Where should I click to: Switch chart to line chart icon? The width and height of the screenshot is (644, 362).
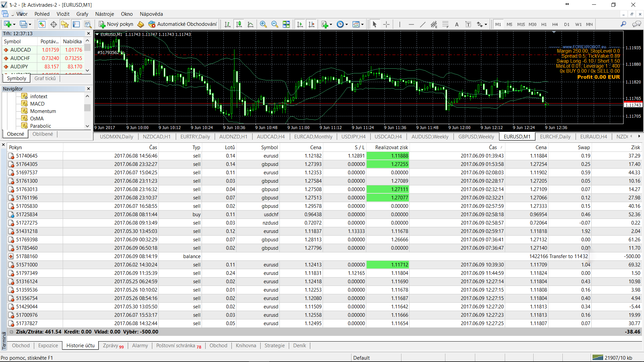pyautogui.click(x=250, y=24)
